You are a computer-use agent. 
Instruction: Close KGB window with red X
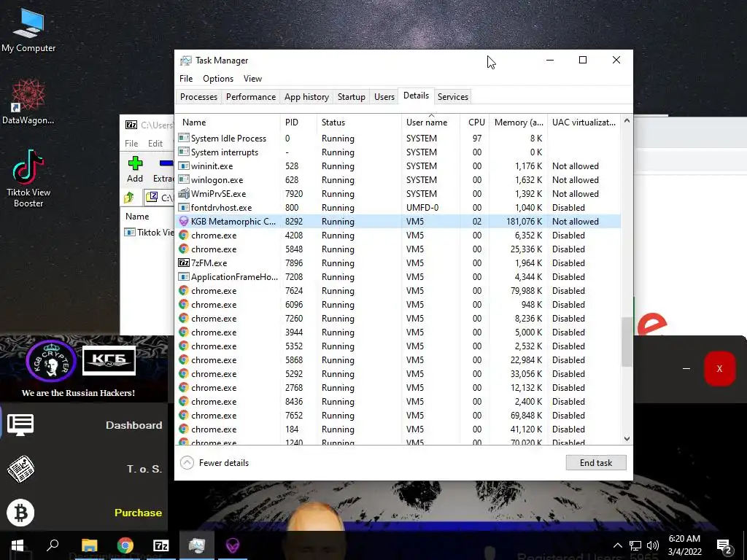pyautogui.click(x=719, y=368)
